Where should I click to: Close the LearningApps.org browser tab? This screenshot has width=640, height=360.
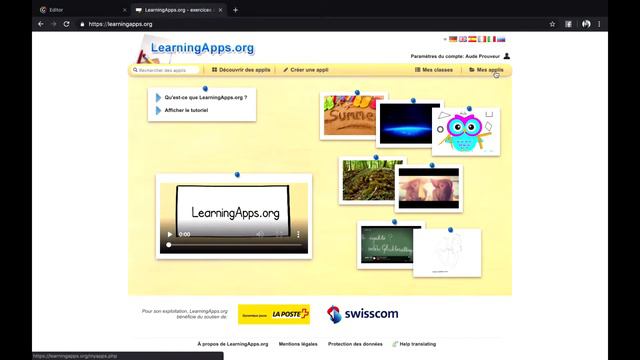[220, 10]
